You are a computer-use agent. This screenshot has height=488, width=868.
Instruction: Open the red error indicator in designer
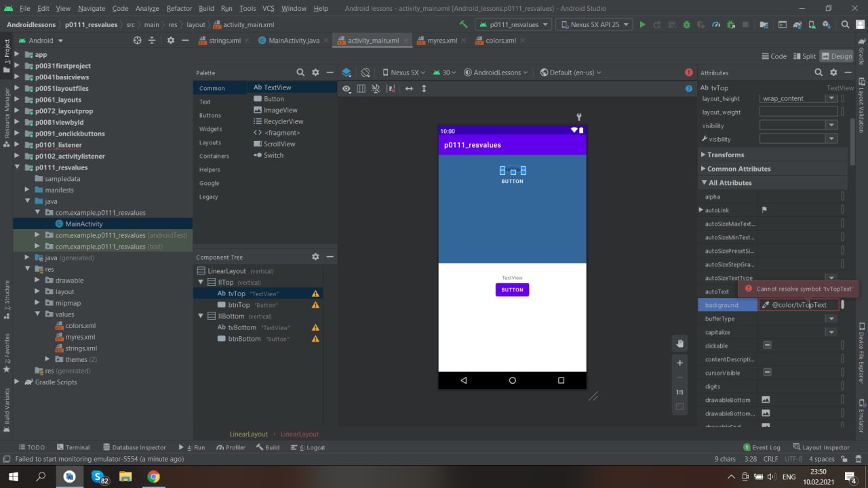[689, 73]
